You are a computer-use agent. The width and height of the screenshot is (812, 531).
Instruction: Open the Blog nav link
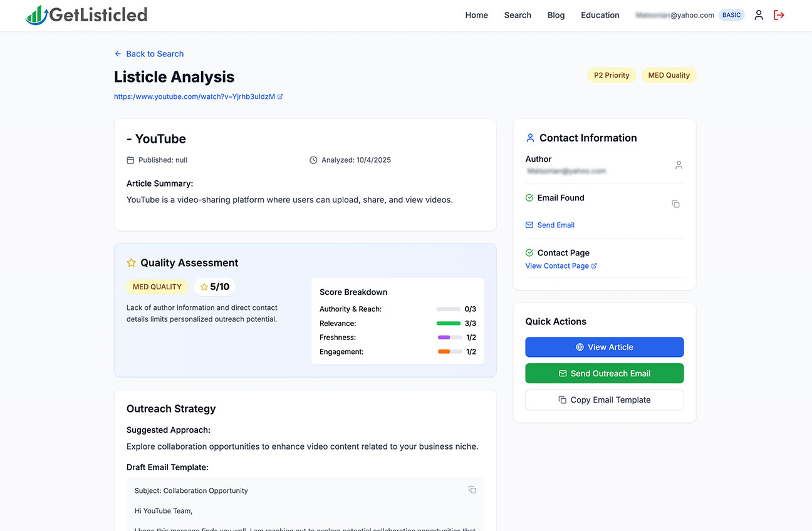[x=556, y=15]
